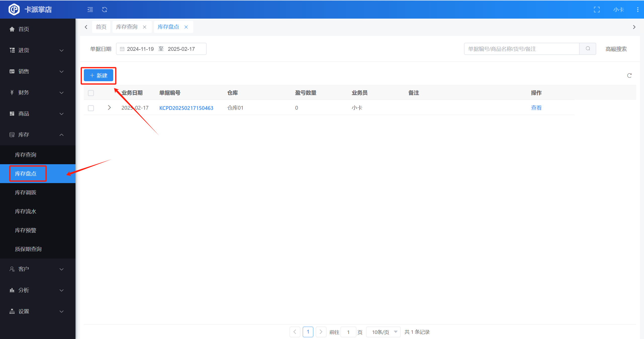This screenshot has height=339, width=644.
Task: Click the calendar icon in date range
Action: click(x=122, y=49)
